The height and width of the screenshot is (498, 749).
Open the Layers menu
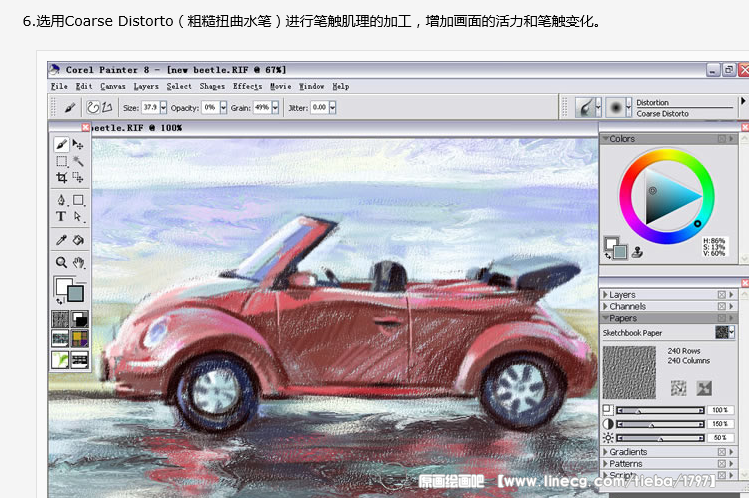point(146,86)
